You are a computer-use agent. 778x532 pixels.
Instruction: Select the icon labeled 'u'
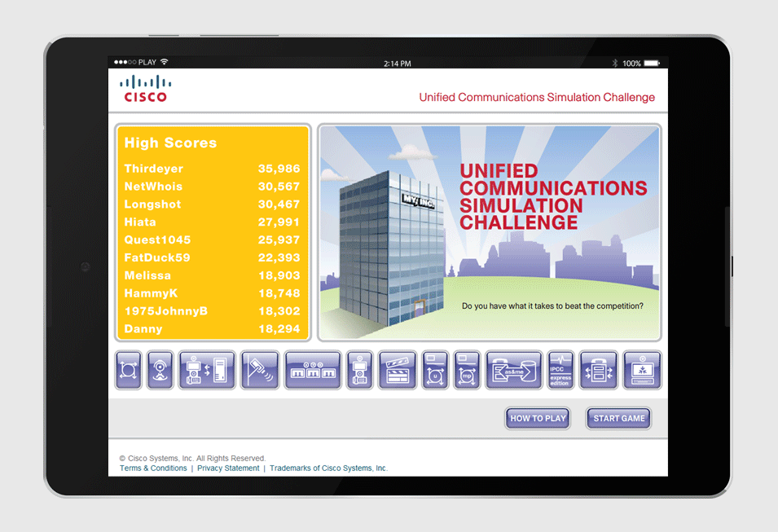click(x=435, y=370)
